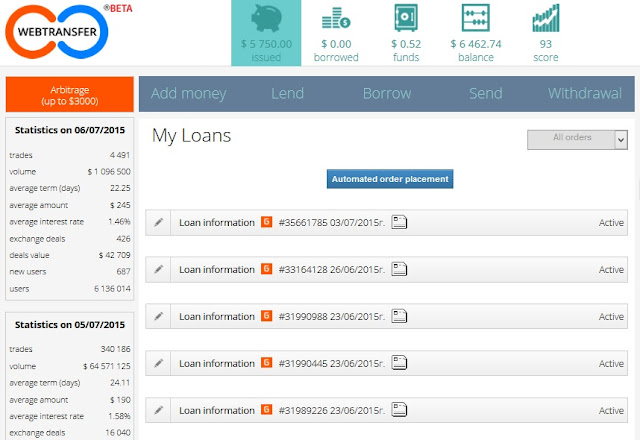Edit loan #31990988 with pencil icon
This screenshot has width=640, height=440.
pos(158,316)
